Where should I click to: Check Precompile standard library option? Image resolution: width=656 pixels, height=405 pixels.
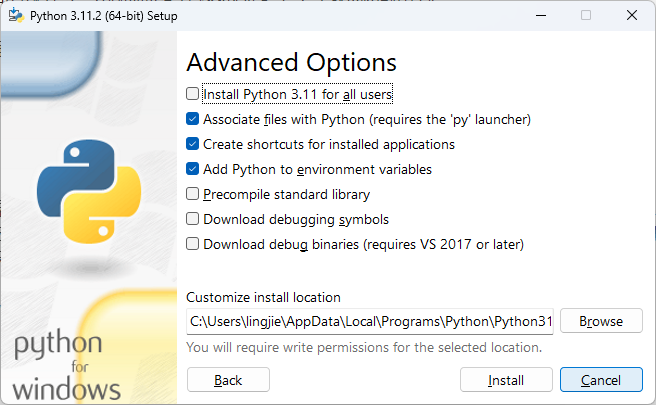coord(193,194)
